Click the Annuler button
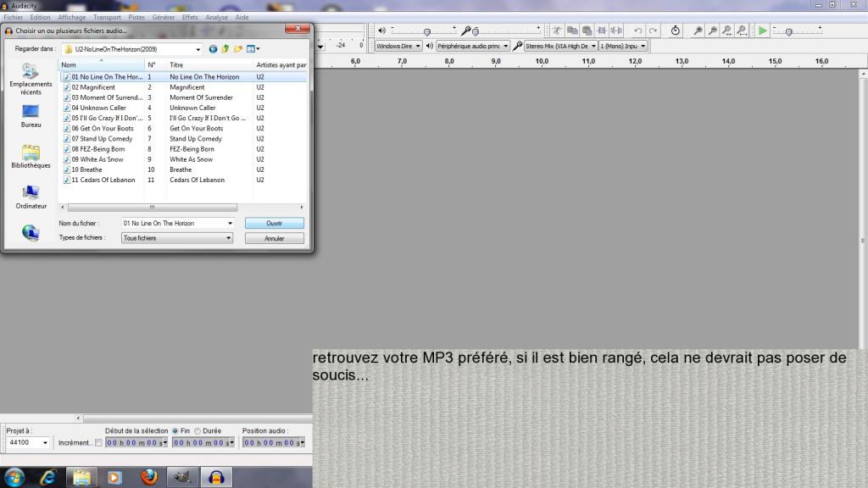 275,238
